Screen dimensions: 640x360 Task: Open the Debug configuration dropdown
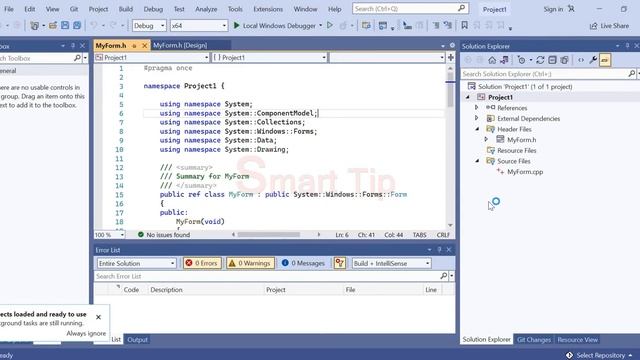click(149, 25)
